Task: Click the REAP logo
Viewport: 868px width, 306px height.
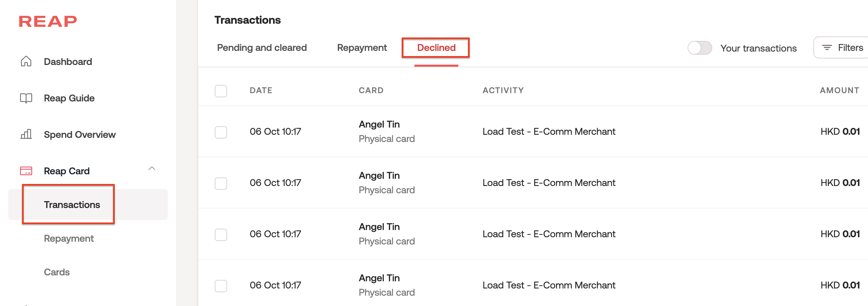Action: click(x=48, y=21)
